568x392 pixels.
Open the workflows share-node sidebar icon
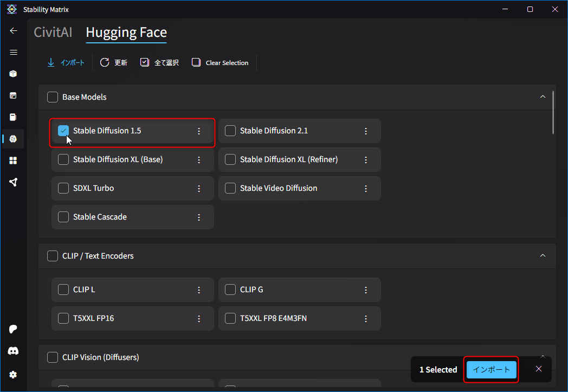pos(14,182)
